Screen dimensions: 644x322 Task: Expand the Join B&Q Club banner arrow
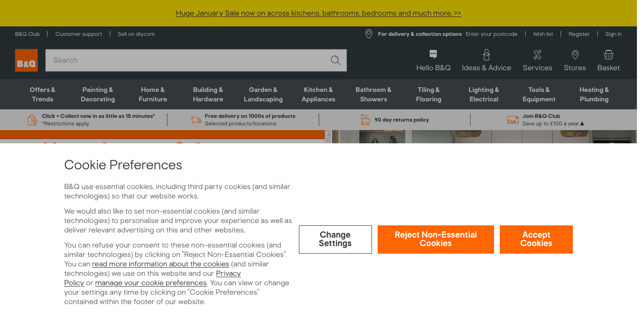(x=582, y=124)
